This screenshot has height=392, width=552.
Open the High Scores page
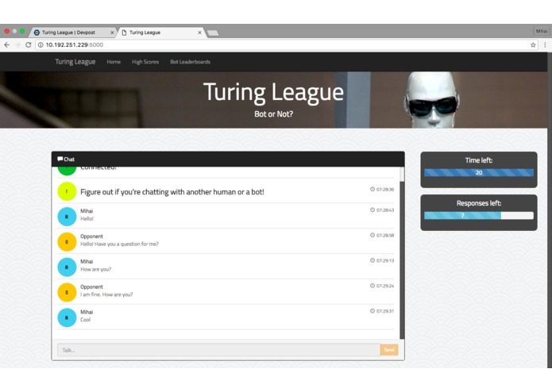click(145, 62)
